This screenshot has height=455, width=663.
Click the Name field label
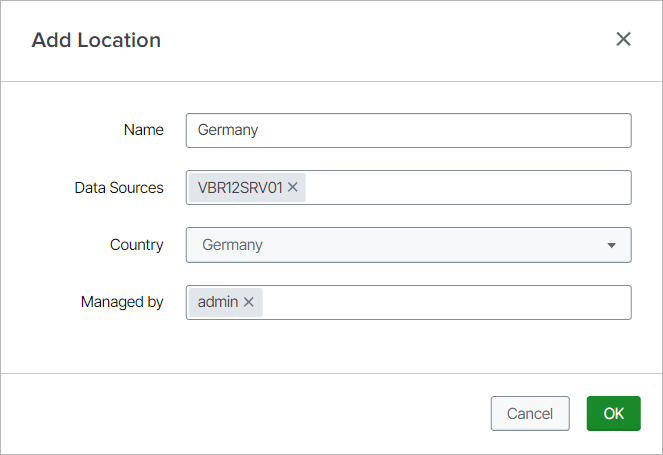143,130
